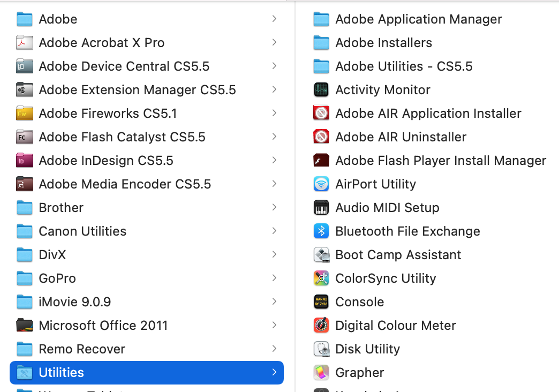559x392 pixels.
Task: Select the Audio MIDI Setup keyboard icon
Action: (x=321, y=208)
